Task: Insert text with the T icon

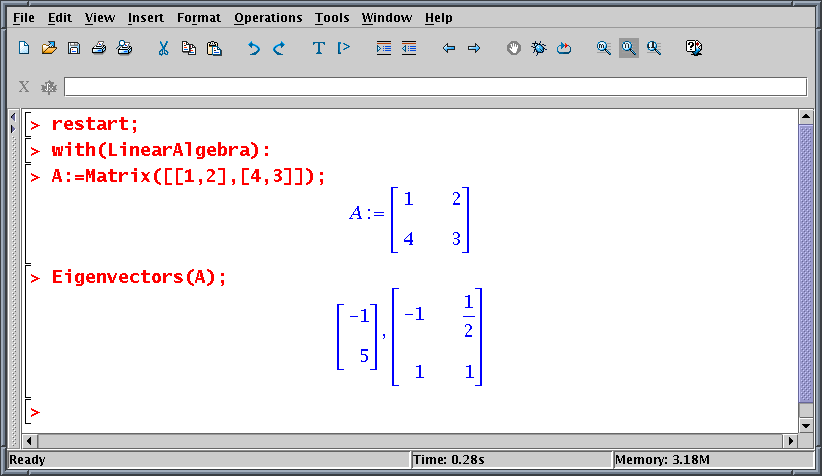Action: pos(319,48)
